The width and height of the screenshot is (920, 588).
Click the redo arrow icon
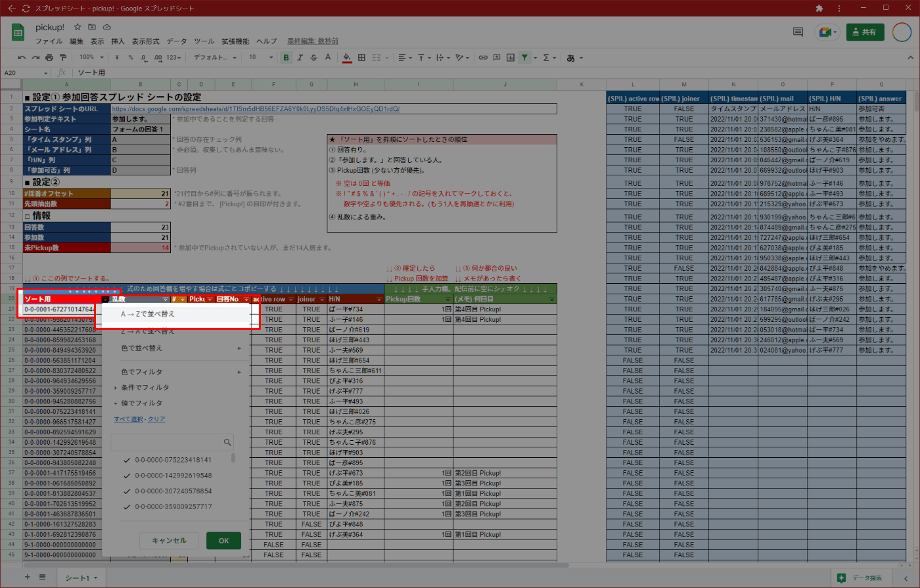[x=35, y=58]
